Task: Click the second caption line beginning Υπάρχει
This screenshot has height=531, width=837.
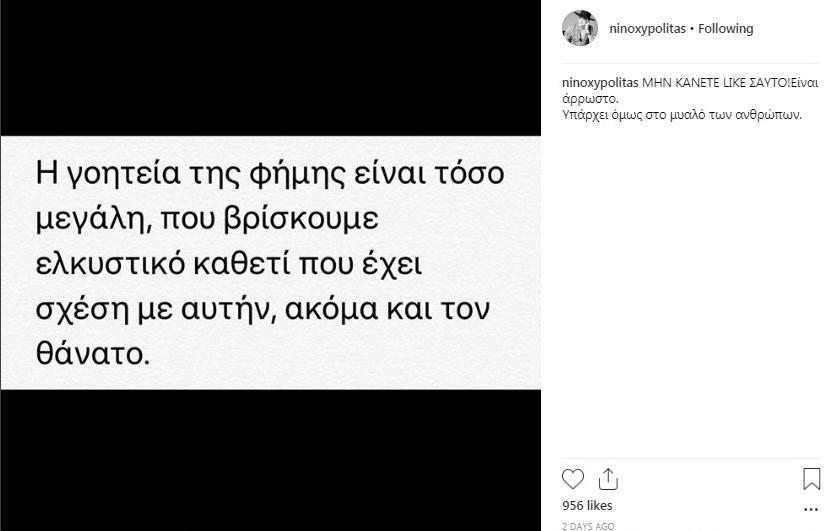Action: coord(682,115)
